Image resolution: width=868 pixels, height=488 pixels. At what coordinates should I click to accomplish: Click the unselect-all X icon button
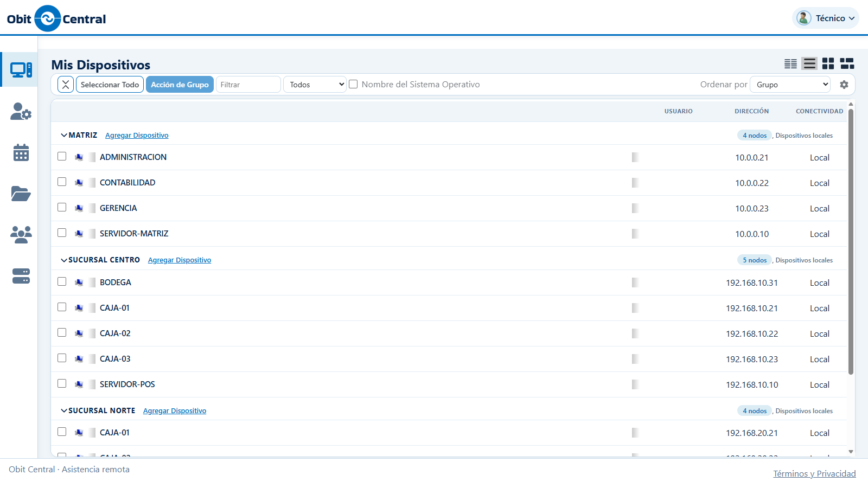[x=66, y=85]
